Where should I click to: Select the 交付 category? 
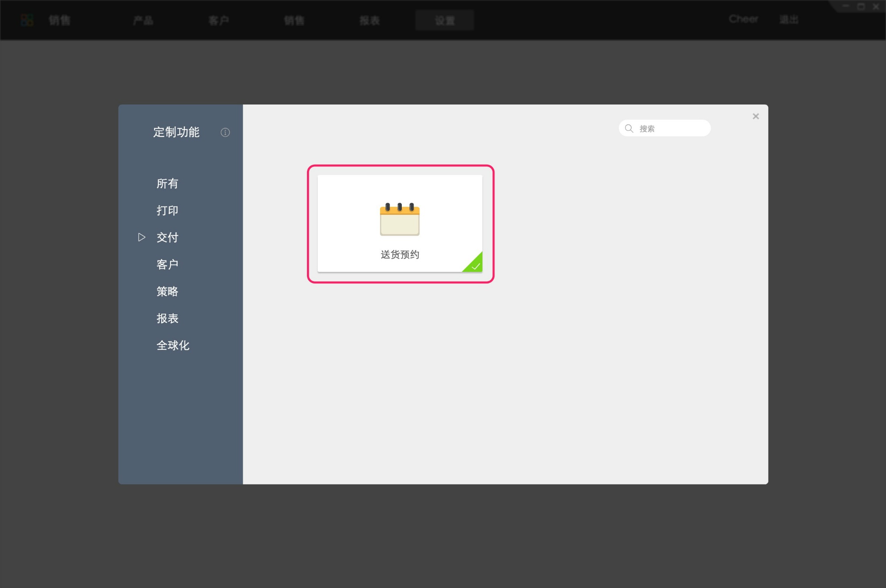coord(167,238)
